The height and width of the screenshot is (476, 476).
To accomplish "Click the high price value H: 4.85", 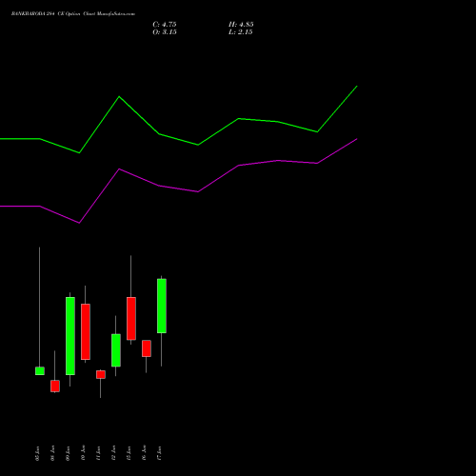I will click(x=241, y=25).
